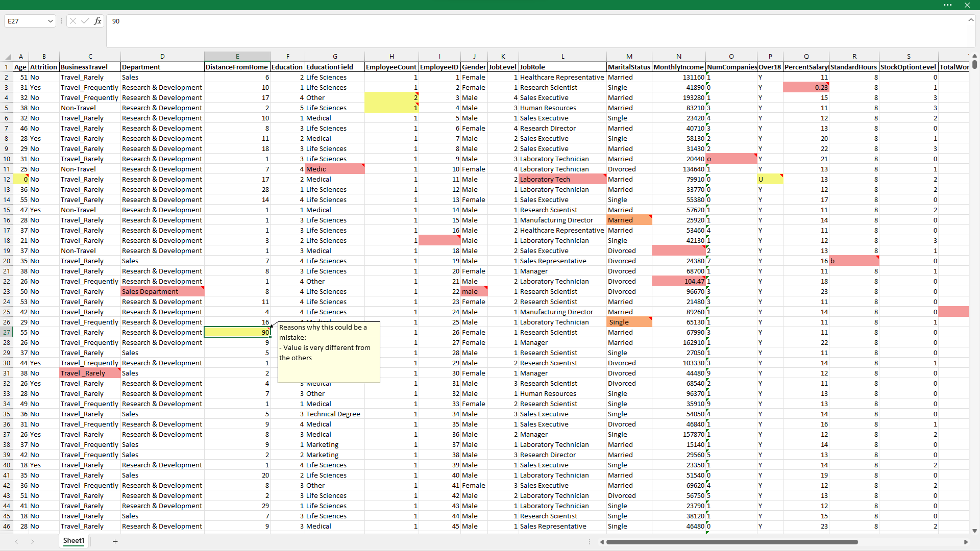Click the vertical scrollbar down arrow
This screenshot has height=551, width=980.
coord(974,531)
